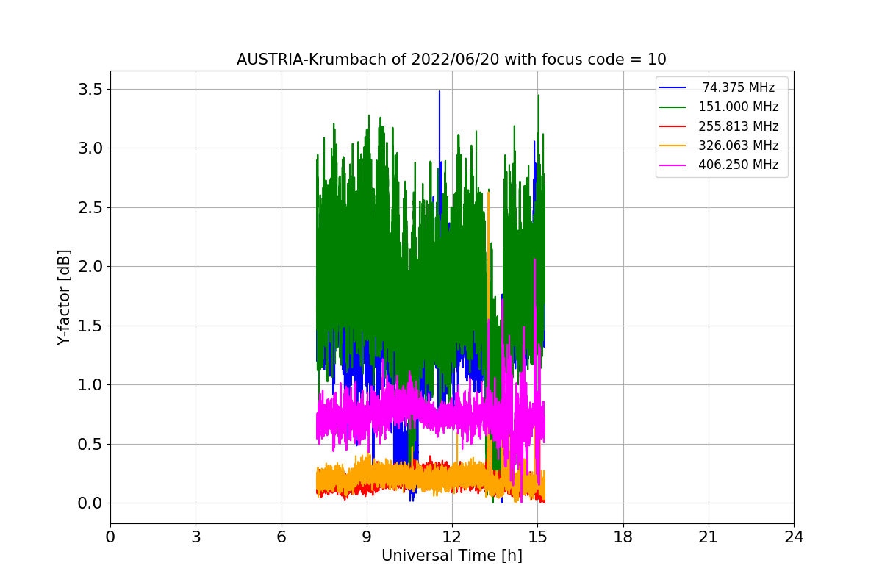Viewport: 882px width, 588px height.
Task: Click the plot title mentioning AUSTRIA-Krumbach
Action: (x=451, y=60)
